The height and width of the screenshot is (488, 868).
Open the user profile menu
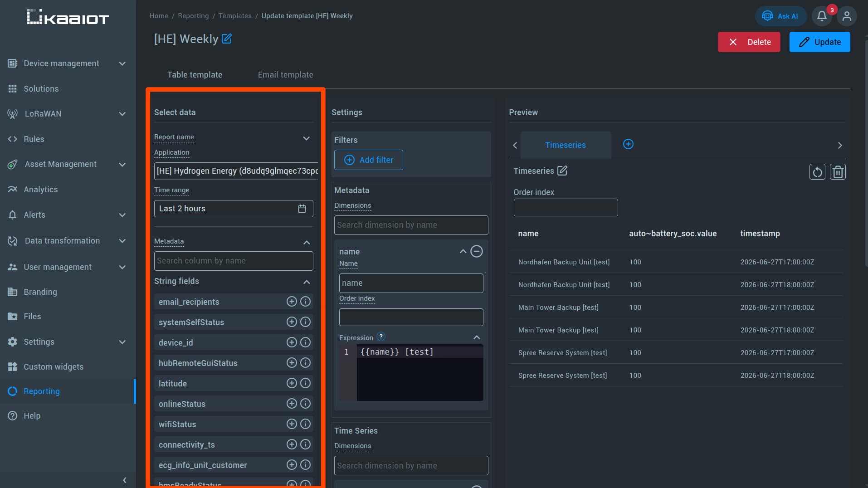pyautogui.click(x=847, y=16)
